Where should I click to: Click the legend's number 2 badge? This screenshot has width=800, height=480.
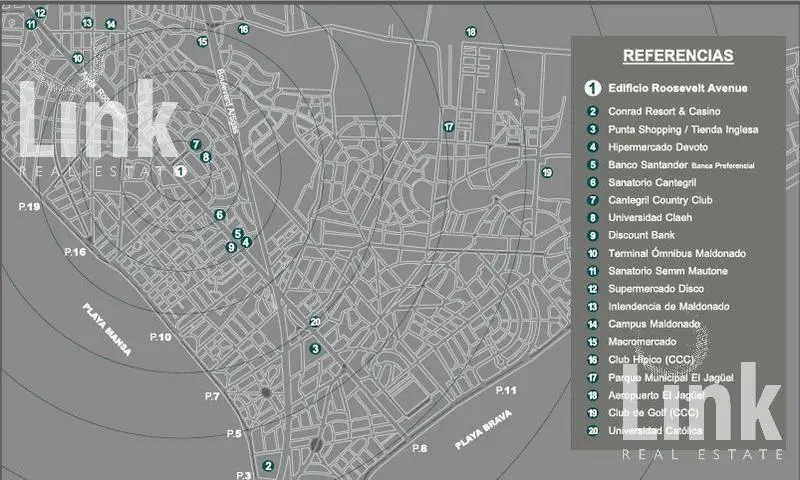pos(592,111)
